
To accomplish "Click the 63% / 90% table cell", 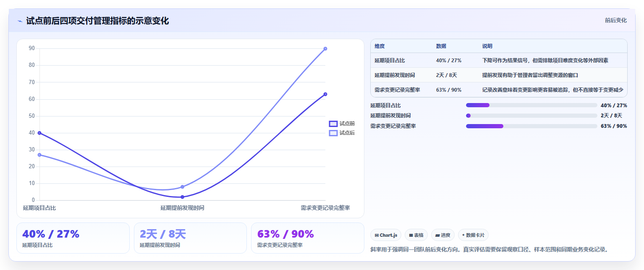I will [449, 90].
